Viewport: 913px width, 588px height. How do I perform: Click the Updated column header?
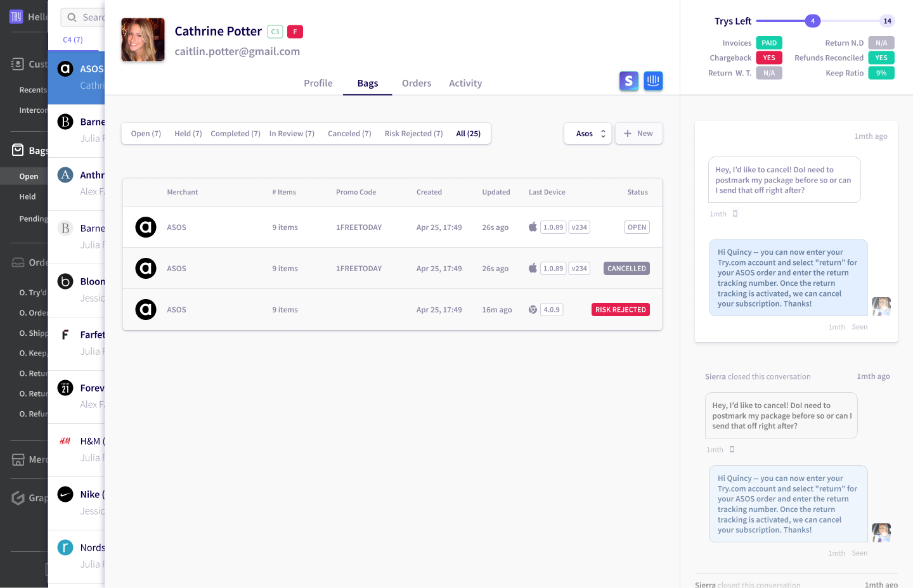click(x=496, y=192)
